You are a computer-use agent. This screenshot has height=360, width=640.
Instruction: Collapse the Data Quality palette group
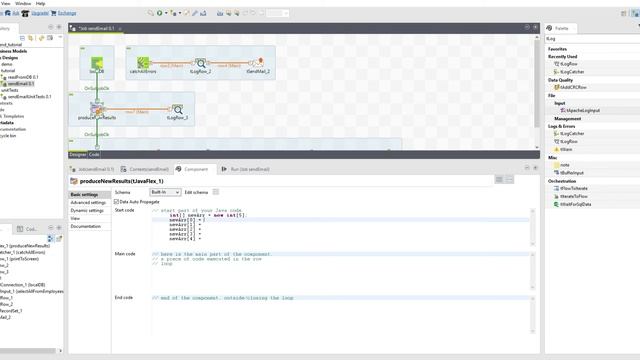coord(560,80)
